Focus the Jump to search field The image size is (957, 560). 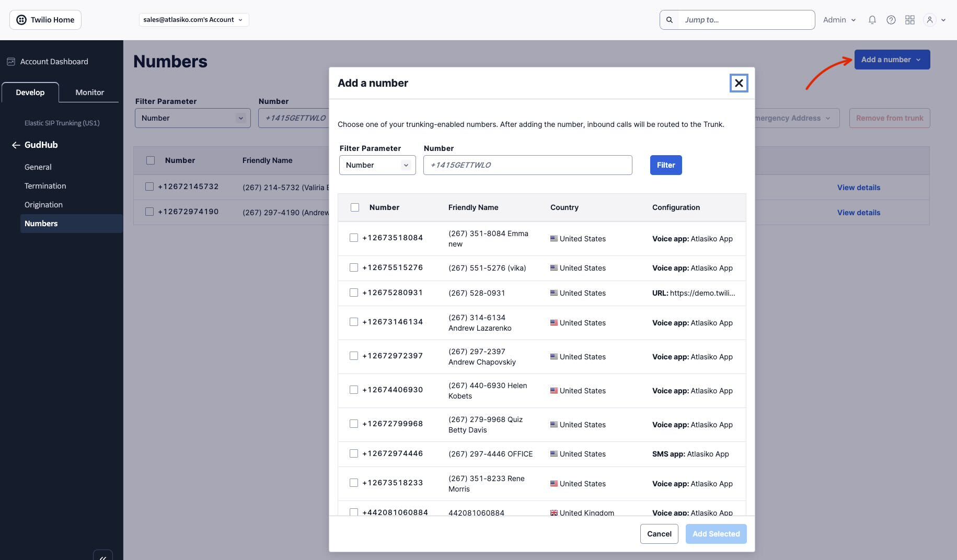point(746,20)
